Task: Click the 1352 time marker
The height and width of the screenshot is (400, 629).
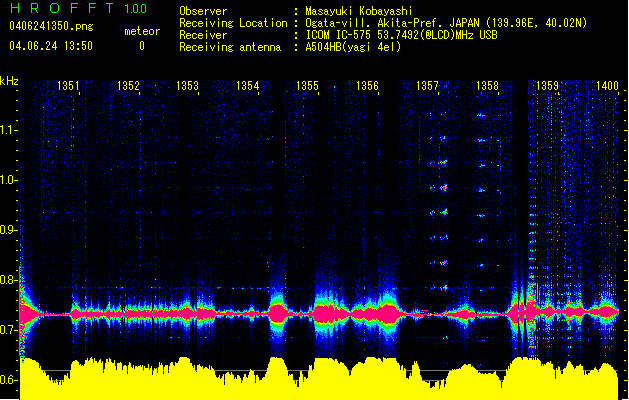Action: (128, 85)
